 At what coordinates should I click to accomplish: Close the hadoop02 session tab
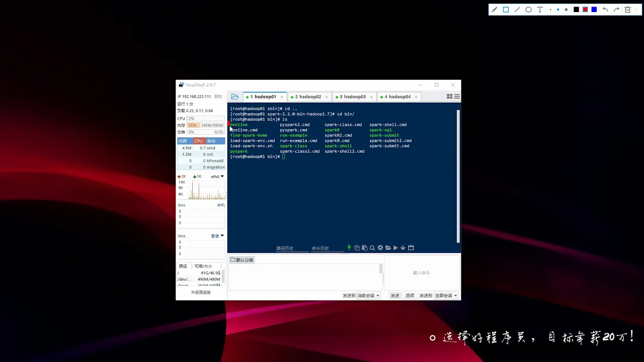tap(327, 97)
